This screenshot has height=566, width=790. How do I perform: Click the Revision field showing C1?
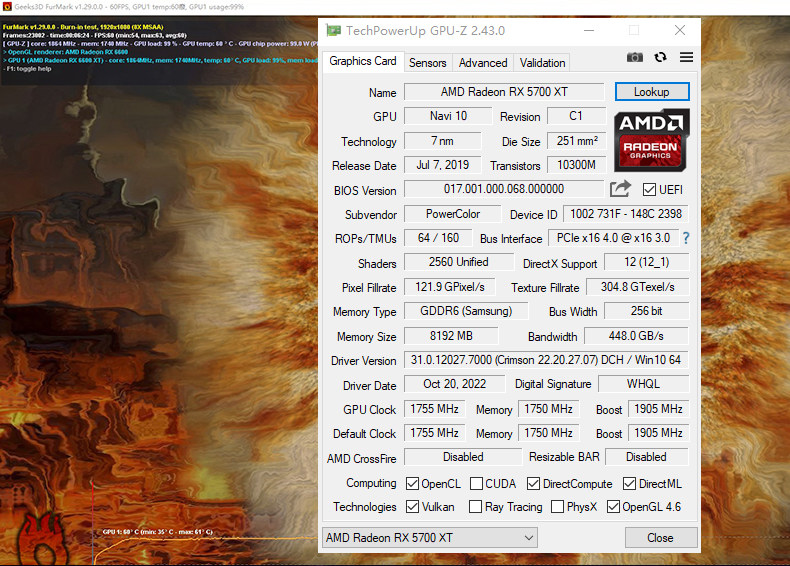(x=576, y=116)
